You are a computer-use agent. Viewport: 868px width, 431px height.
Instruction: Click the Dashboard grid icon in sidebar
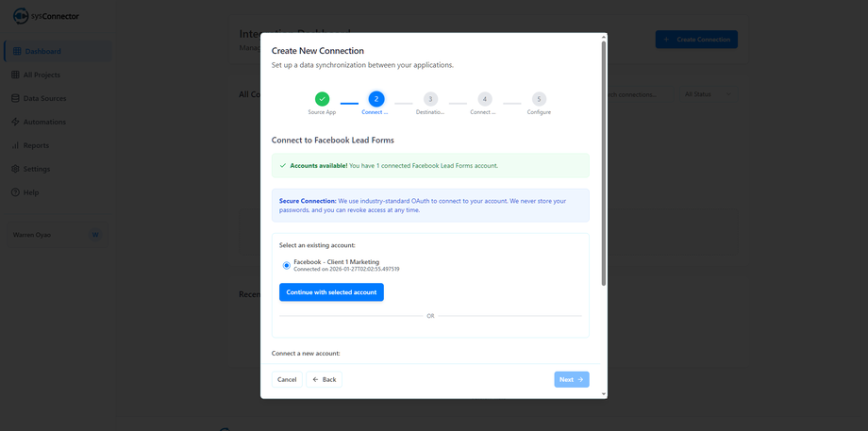coord(16,51)
